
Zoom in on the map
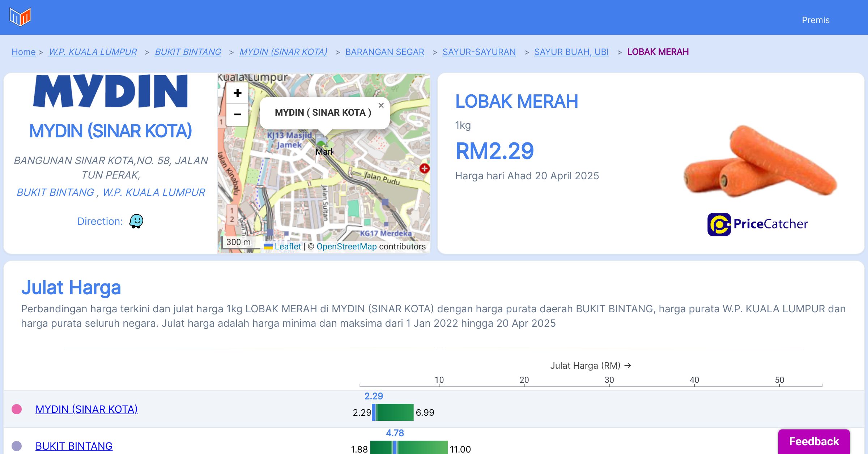(x=237, y=93)
